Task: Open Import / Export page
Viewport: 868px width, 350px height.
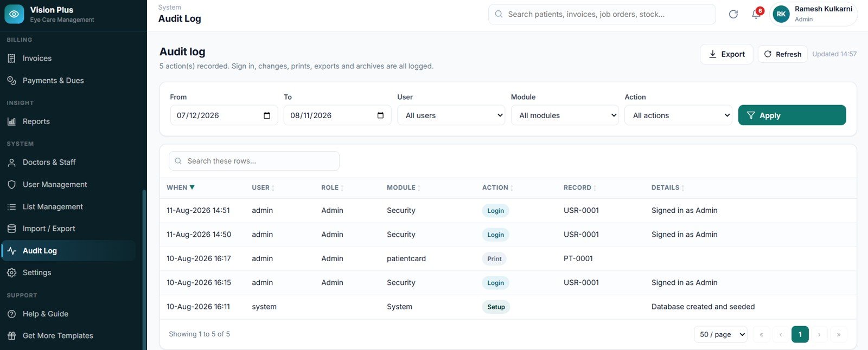Action: (x=68, y=229)
